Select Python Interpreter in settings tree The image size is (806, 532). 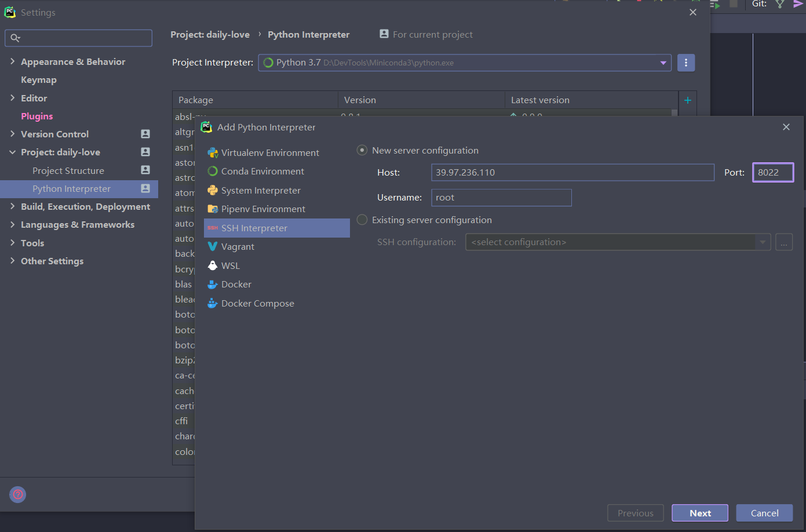79,188
